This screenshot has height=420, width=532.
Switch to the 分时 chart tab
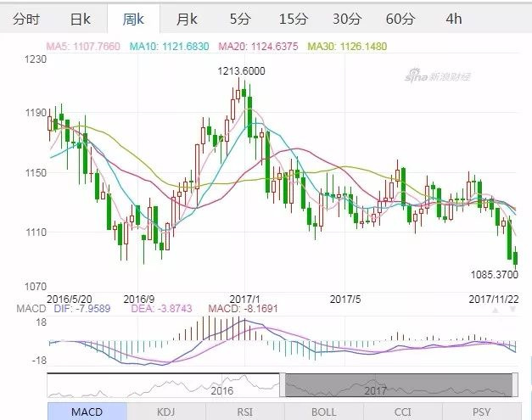pos(26,19)
